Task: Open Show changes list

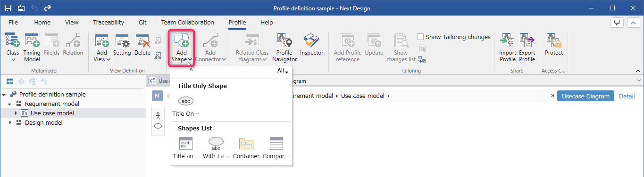Action: (401, 47)
